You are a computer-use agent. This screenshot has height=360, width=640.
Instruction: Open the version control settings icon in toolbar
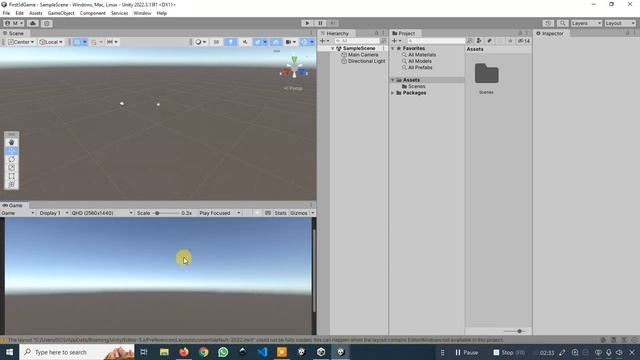(47, 23)
